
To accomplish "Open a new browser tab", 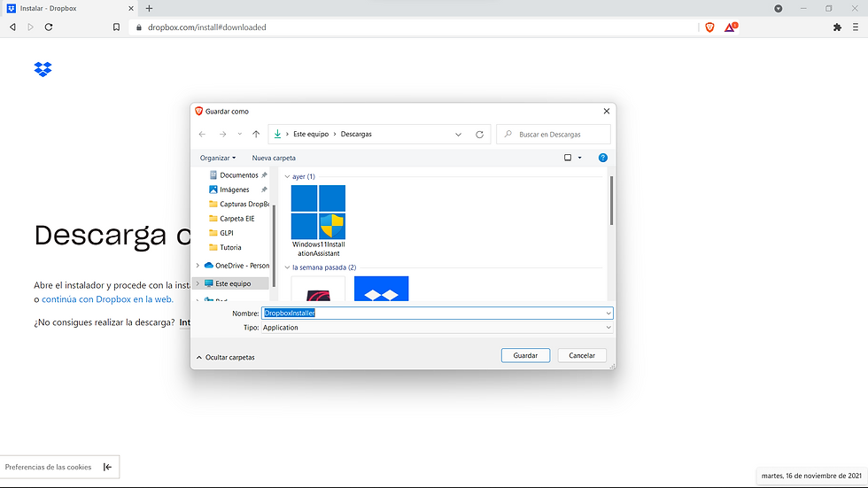I will coord(149,8).
